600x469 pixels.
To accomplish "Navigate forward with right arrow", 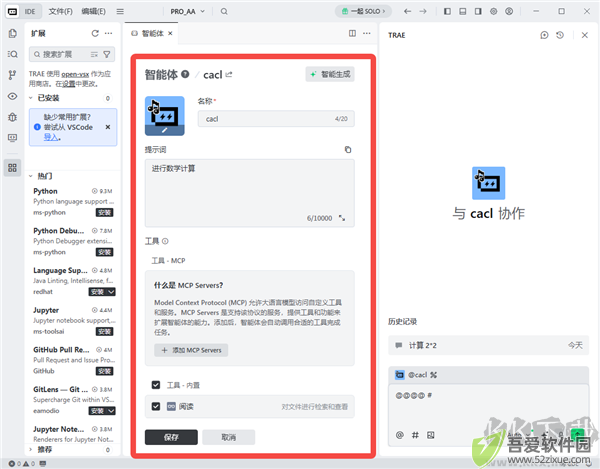I will 423,11.
